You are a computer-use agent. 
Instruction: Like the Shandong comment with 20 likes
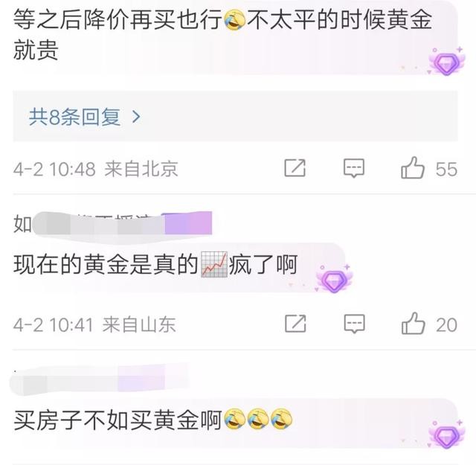[x=414, y=324]
